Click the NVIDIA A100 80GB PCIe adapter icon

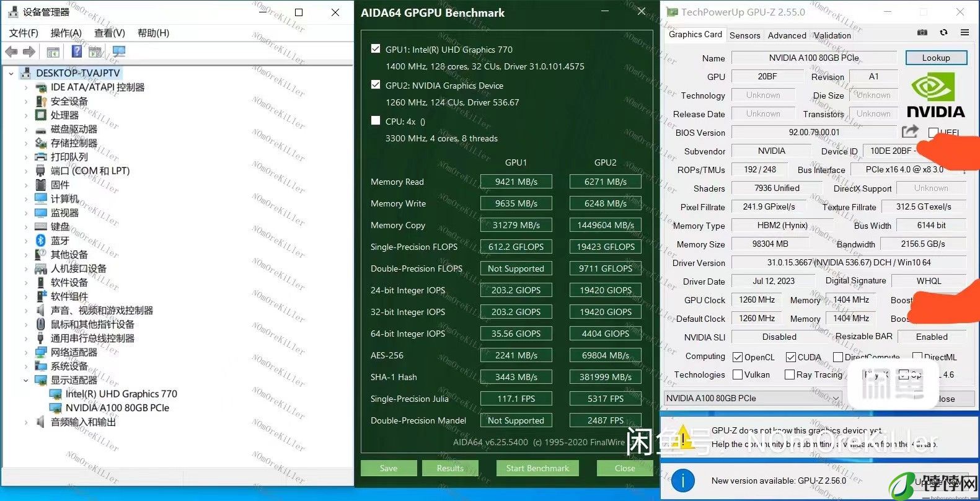pos(56,408)
